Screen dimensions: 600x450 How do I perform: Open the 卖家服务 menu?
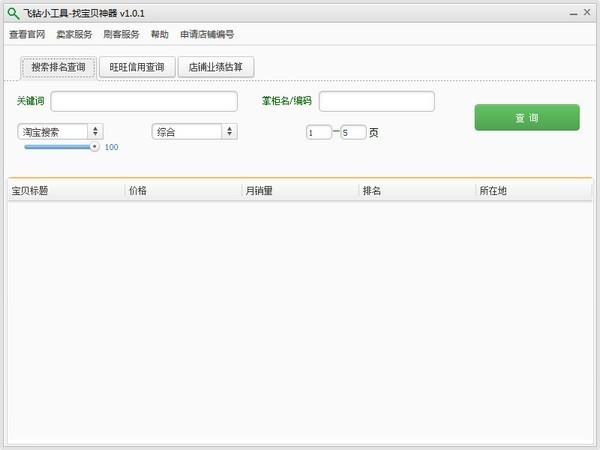(74, 34)
